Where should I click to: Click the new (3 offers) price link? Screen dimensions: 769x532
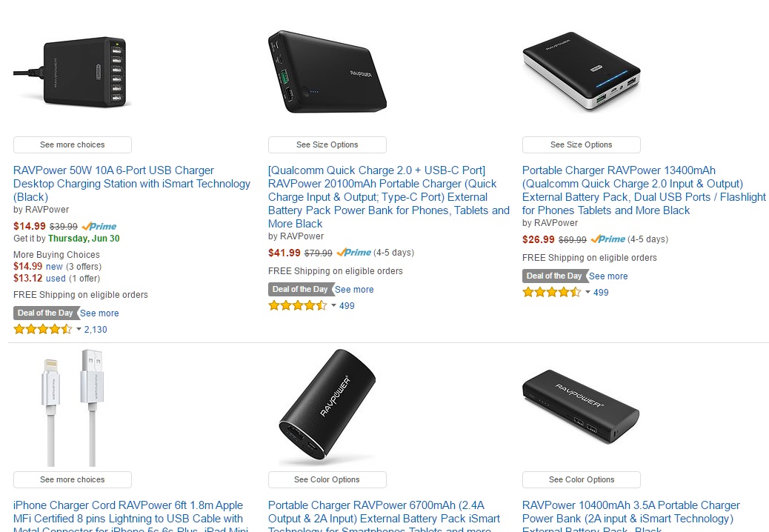(54, 267)
